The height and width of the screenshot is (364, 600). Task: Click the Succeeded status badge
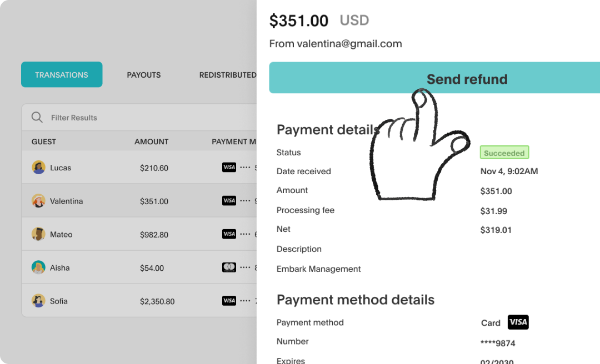(x=504, y=153)
